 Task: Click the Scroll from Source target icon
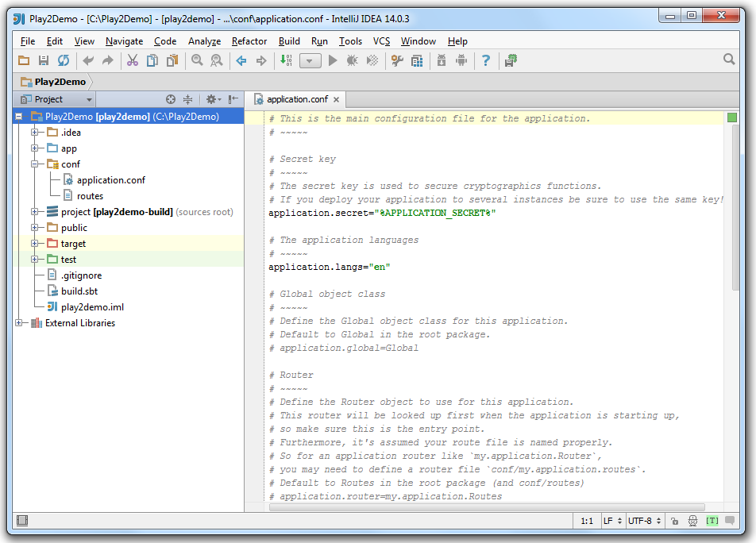coord(170,99)
